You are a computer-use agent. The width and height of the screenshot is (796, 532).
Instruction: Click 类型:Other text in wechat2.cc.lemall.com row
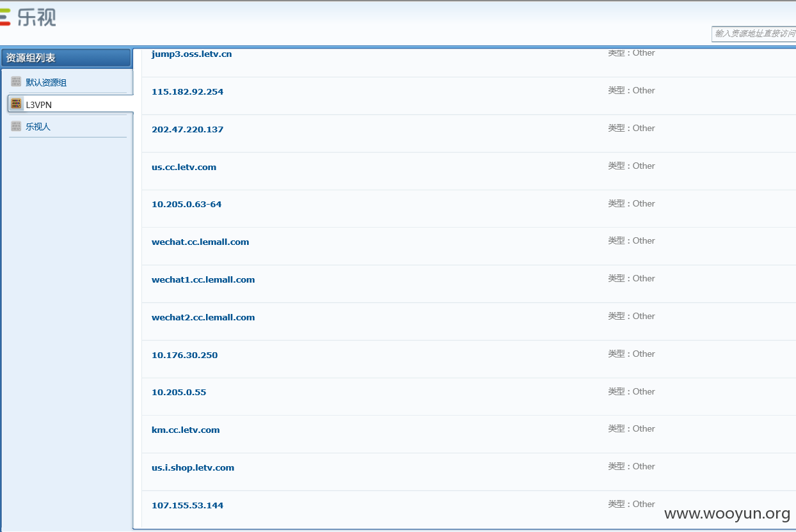(632, 316)
